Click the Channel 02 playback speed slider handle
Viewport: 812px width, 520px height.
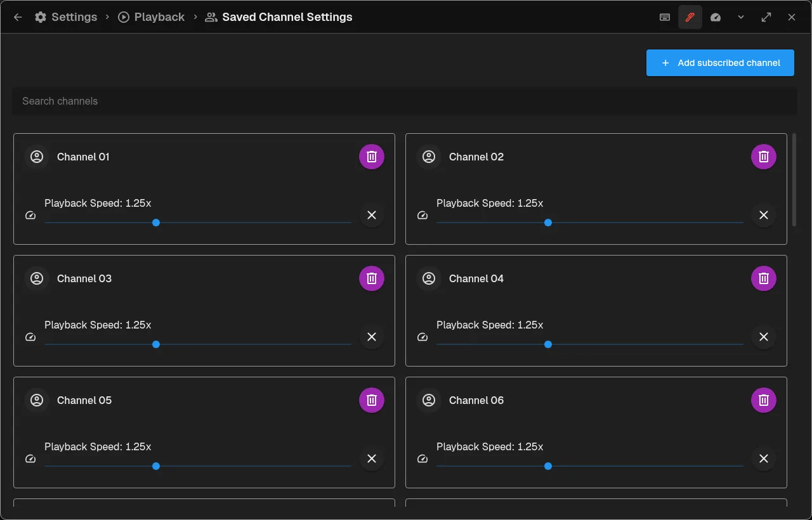coord(548,223)
